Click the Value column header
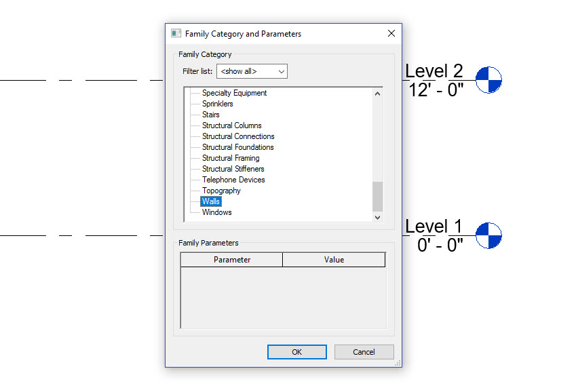576x392 pixels. click(x=333, y=259)
